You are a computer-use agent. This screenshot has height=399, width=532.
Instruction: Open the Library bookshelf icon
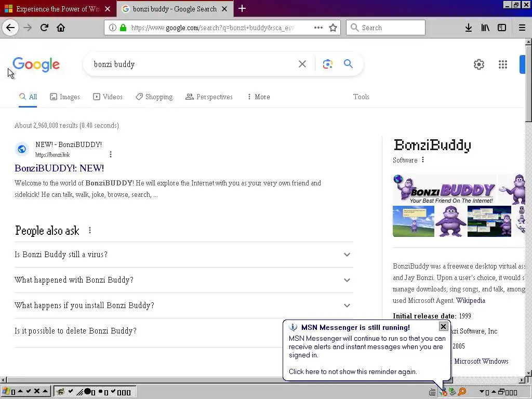point(485,28)
